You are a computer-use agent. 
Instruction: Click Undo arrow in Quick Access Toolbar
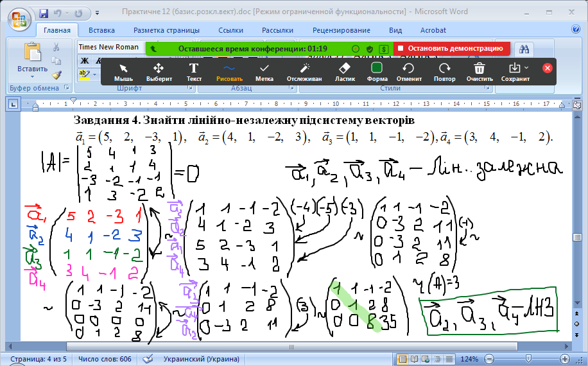(x=57, y=13)
